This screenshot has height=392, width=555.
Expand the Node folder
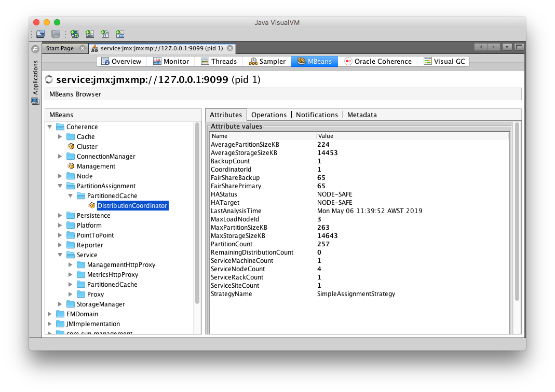tap(60, 176)
